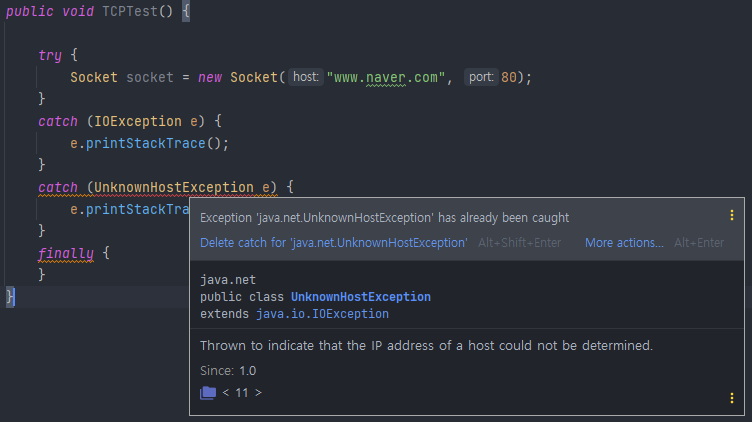Follow the java.io.IOException superclass link
Screen dimensions: 752x422
[x=322, y=314]
